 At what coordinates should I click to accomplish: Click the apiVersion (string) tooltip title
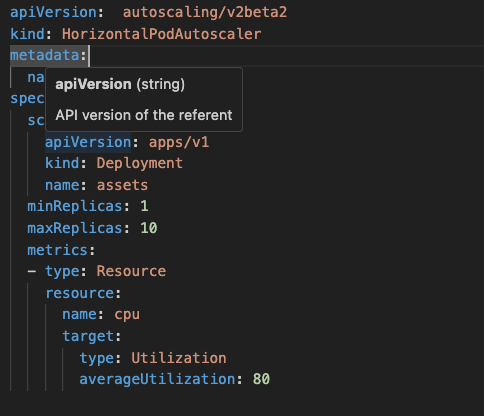pos(120,84)
